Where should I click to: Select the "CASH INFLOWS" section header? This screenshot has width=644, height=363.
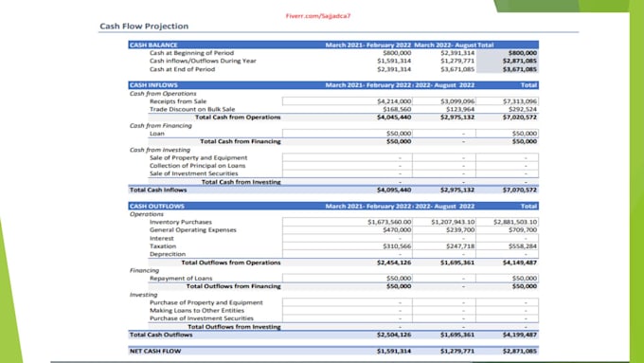[x=153, y=85]
